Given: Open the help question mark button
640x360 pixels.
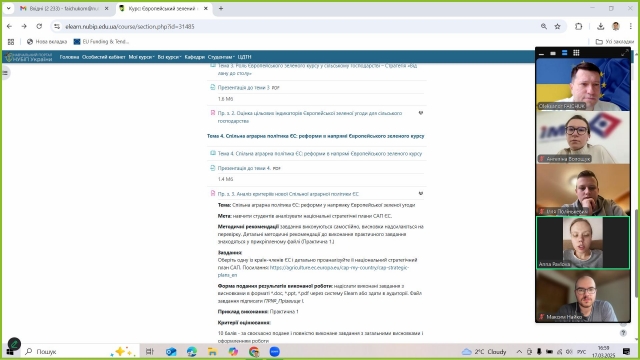Looking at the screenshot, I should click(x=623, y=333).
